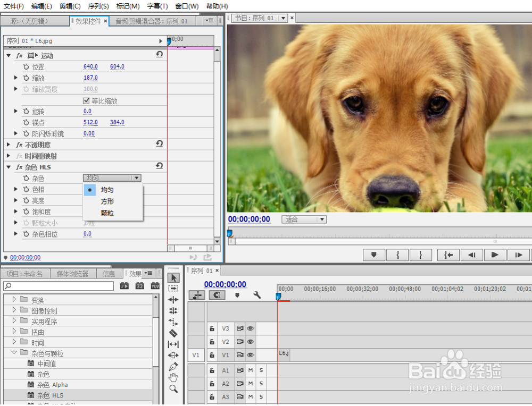
Task: Select the Ripple Edit tool
Action: [173, 300]
